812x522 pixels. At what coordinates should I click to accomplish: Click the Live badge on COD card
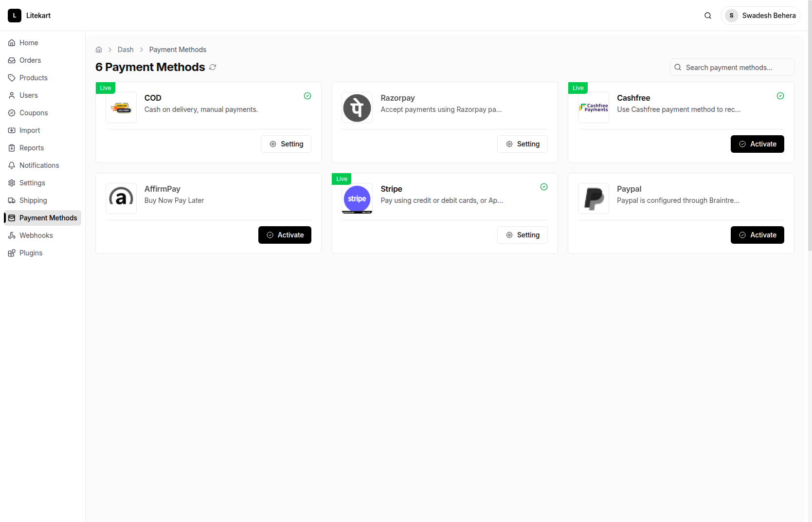(106, 88)
